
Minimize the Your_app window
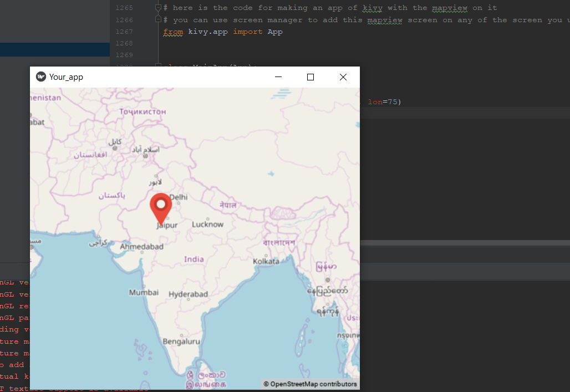click(278, 77)
